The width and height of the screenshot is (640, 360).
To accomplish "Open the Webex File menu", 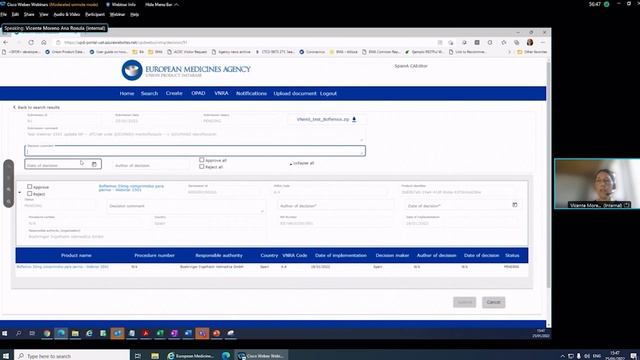I will tap(4, 14).
